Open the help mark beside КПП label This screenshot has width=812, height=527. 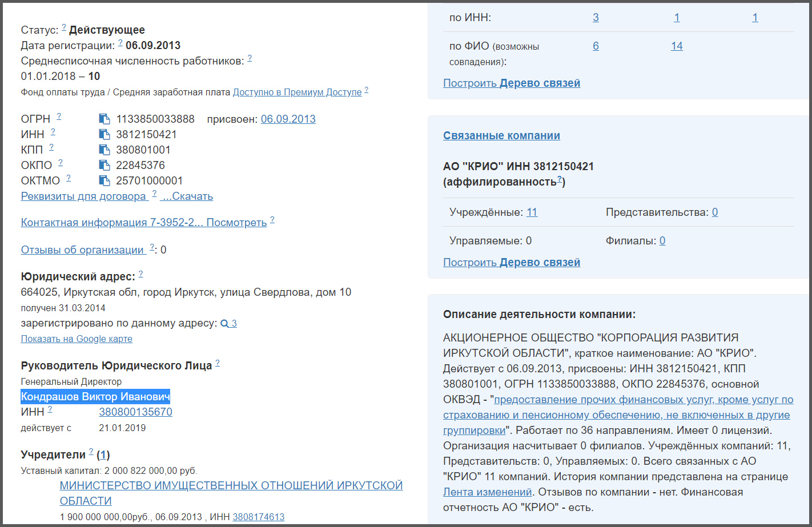pyautogui.click(x=51, y=147)
